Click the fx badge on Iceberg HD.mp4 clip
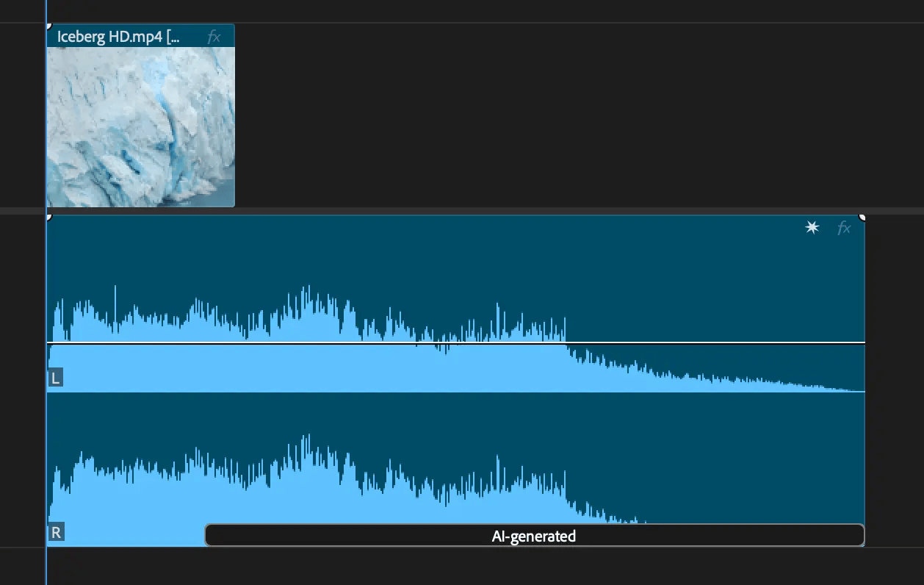 tap(214, 37)
